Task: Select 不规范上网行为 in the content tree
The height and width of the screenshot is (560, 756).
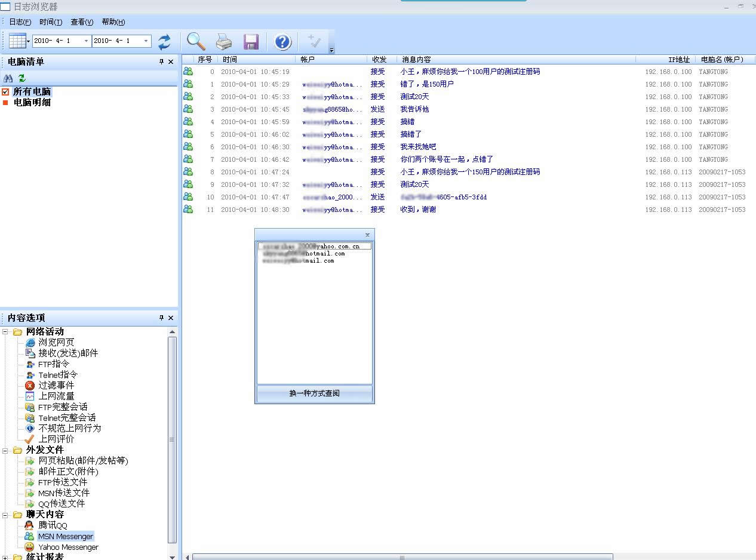Action: 70,428
